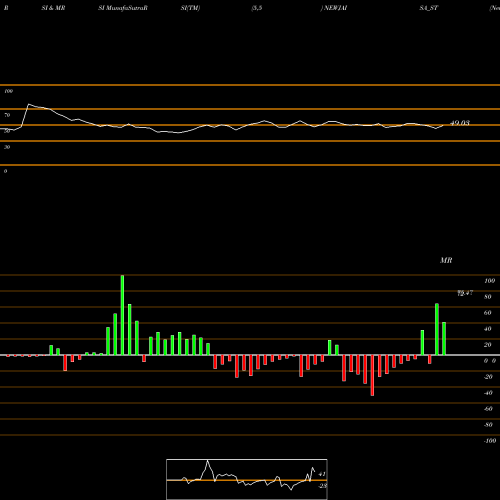The width and height of the screenshot is (500, 500).
Task: Click the deepest red MR histogram bar
Action: pyautogui.click(x=372, y=375)
